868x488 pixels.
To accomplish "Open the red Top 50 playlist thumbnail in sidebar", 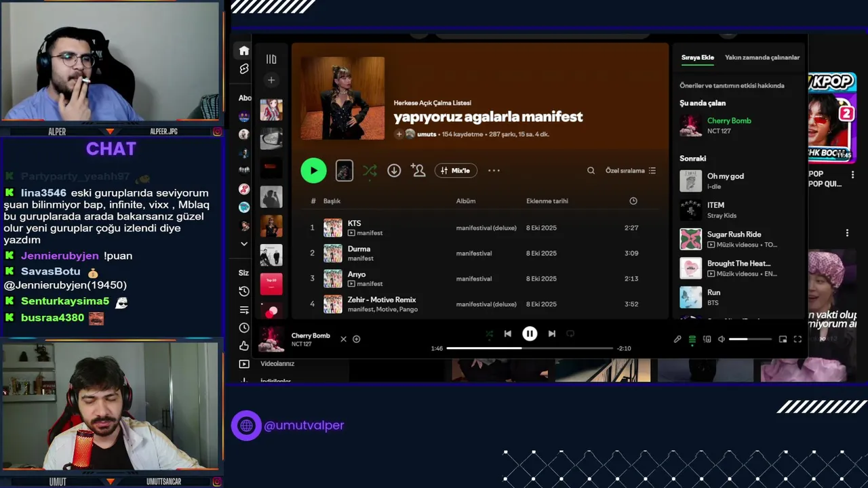I will (x=271, y=284).
